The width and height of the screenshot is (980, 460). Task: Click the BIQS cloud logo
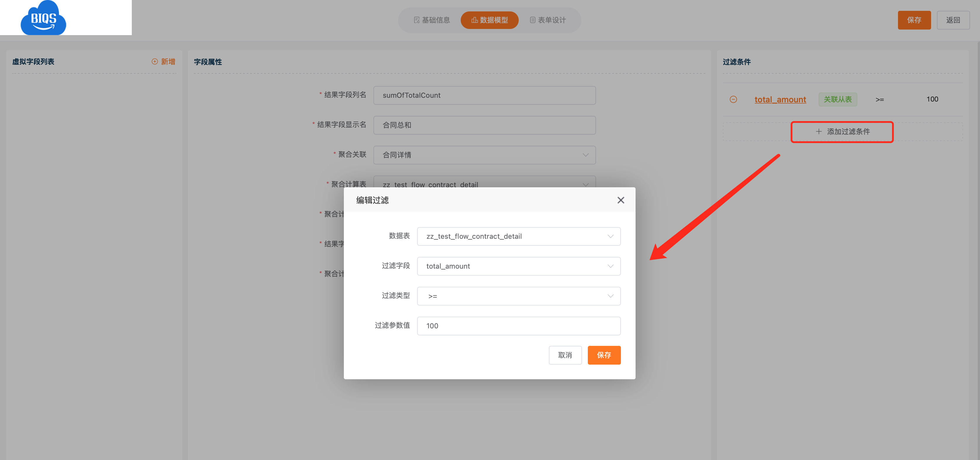click(43, 18)
